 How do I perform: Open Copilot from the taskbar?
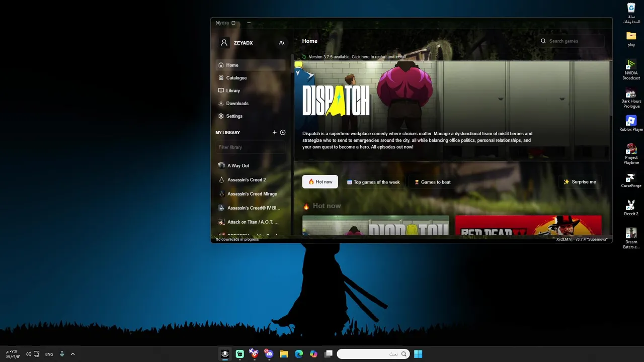coord(313,354)
